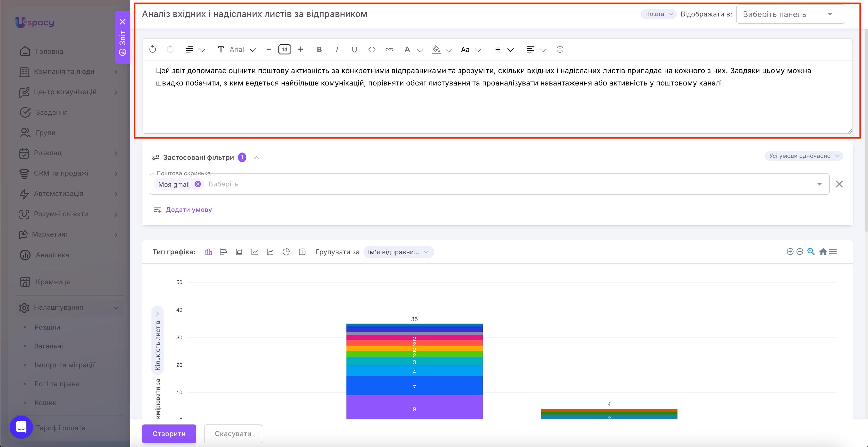Toggle bold formatting in the editor
The height and width of the screenshot is (447, 868).
click(x=319, y=49)
